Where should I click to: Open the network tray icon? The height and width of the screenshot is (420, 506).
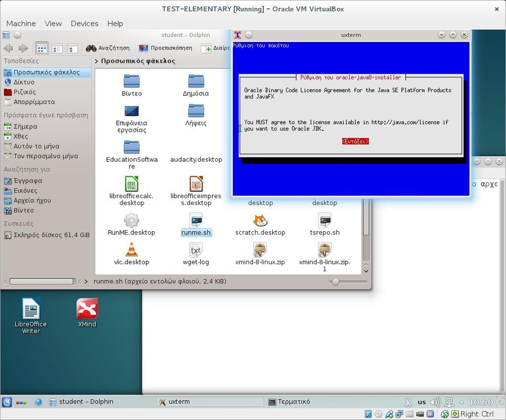pyautogui.click(x=449, y=402)
